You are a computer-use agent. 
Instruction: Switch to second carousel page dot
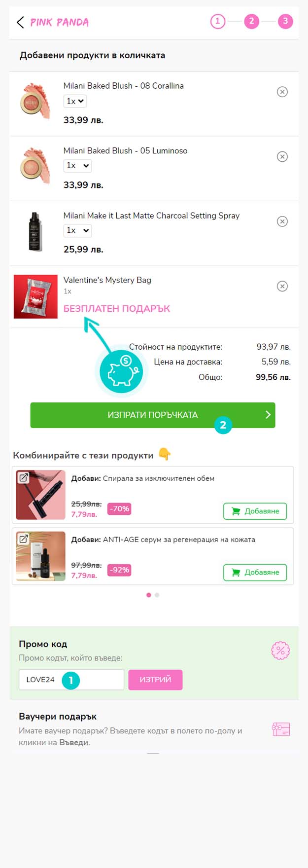(x=157, y=595)
